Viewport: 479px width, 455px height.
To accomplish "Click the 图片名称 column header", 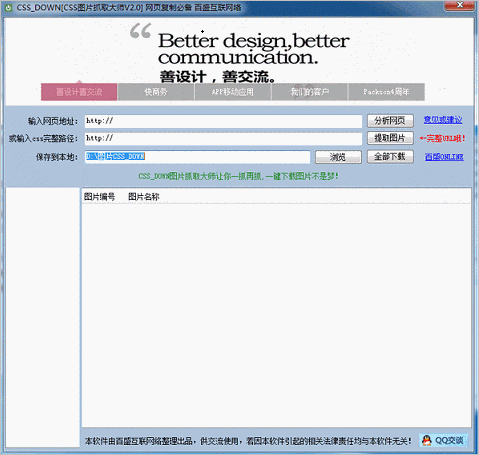I will [x=144, y=197].
